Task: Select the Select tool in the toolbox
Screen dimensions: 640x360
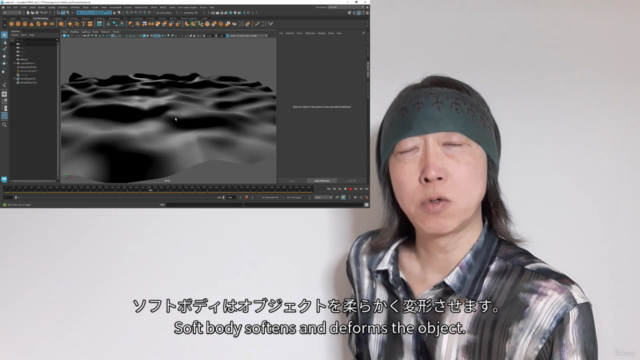Action: (4, 35)
